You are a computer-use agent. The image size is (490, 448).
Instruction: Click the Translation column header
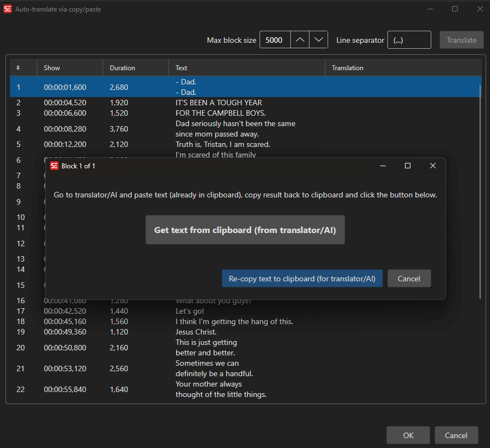347,68
